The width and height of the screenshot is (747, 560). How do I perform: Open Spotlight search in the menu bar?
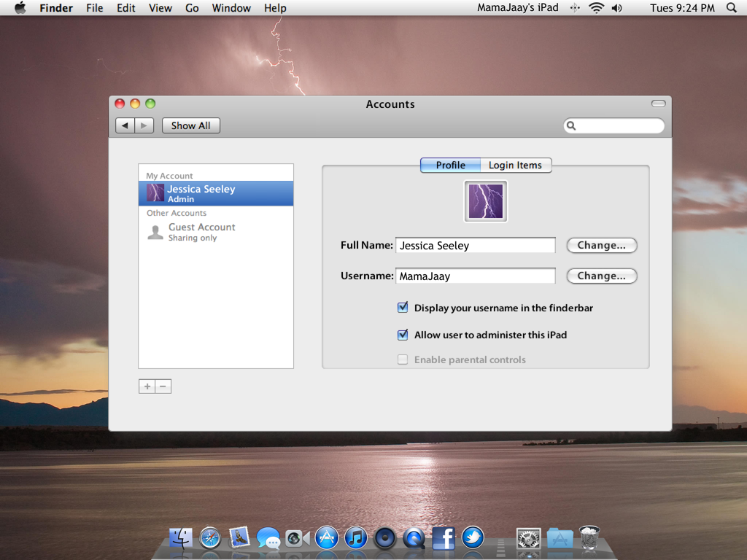coord(732,8)
